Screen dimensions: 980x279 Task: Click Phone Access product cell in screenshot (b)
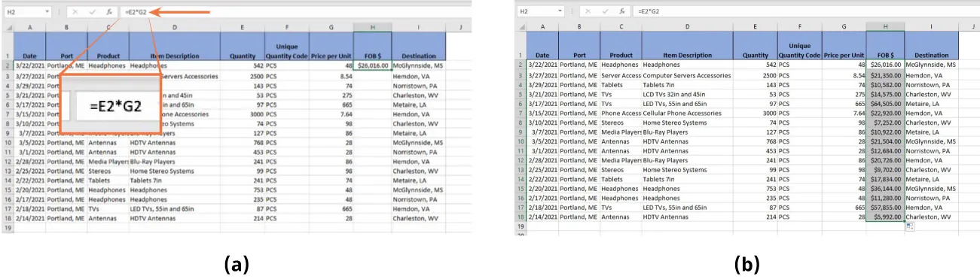tap(621, 113)
